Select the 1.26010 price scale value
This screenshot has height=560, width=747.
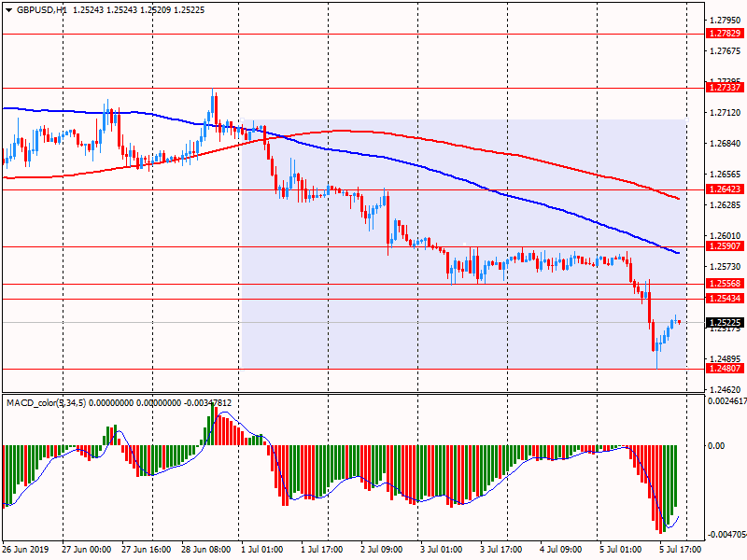click(x=726, y=236)
